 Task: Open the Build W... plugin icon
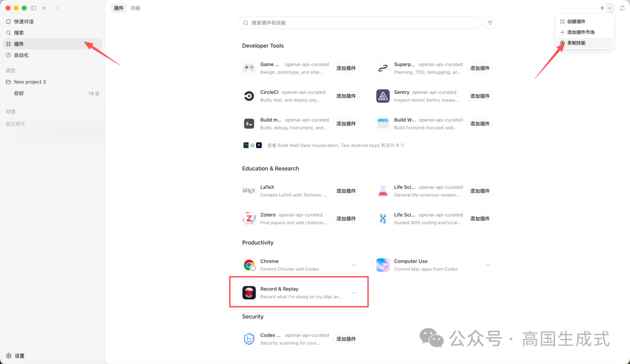tap(383, 123)
